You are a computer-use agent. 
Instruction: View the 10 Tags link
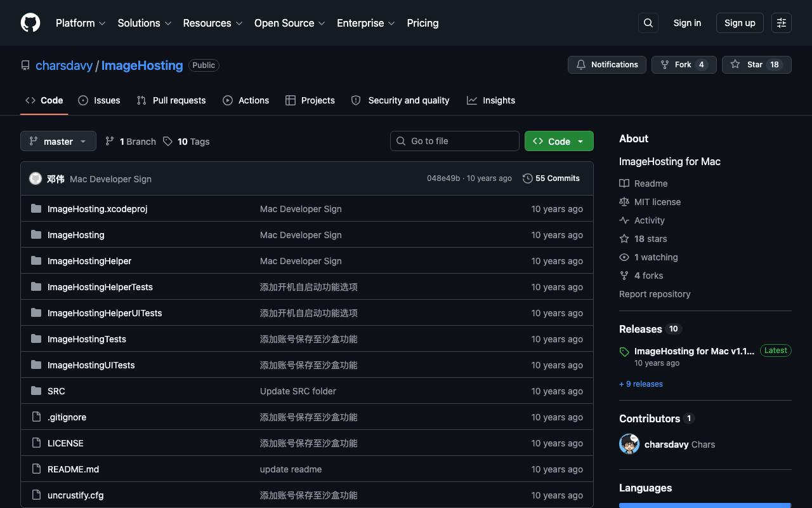(186, 141)
